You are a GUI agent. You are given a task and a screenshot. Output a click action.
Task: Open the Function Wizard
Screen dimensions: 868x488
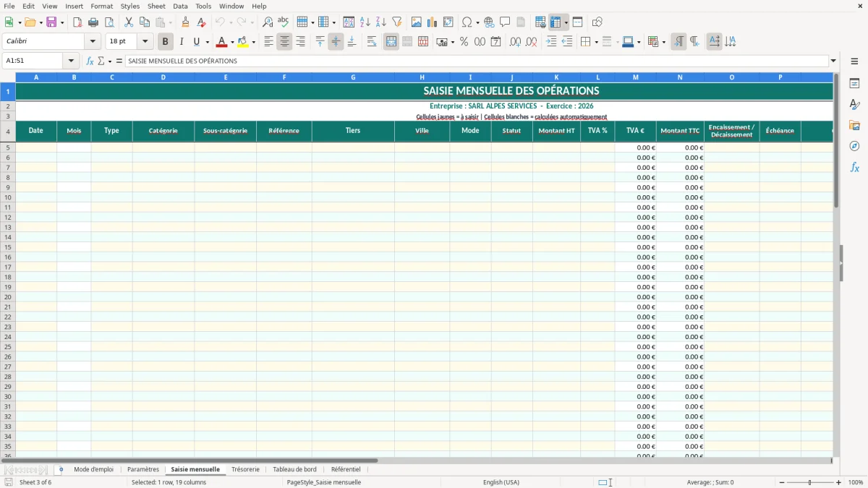coord(90,61)
